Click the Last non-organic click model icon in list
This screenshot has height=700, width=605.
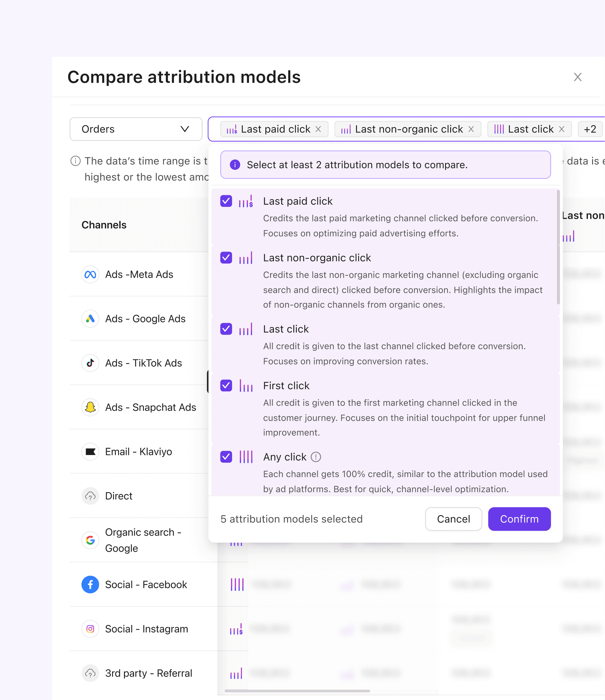point(246,258)
